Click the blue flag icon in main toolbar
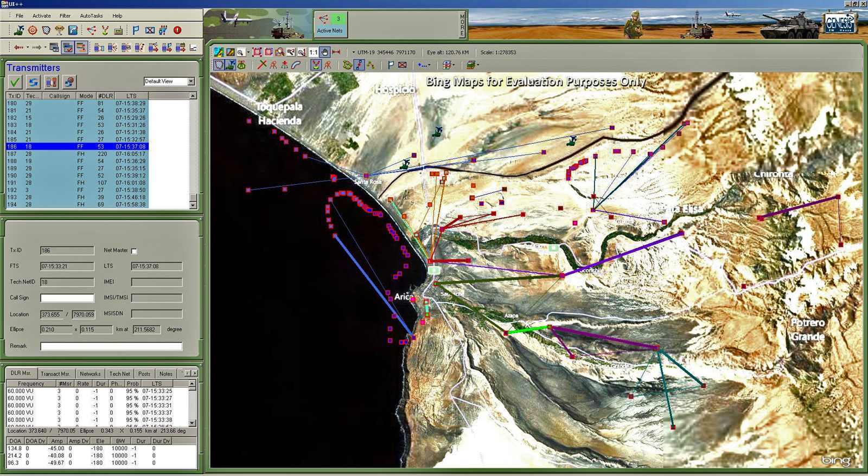868x476 pixels. pos(136,30)
